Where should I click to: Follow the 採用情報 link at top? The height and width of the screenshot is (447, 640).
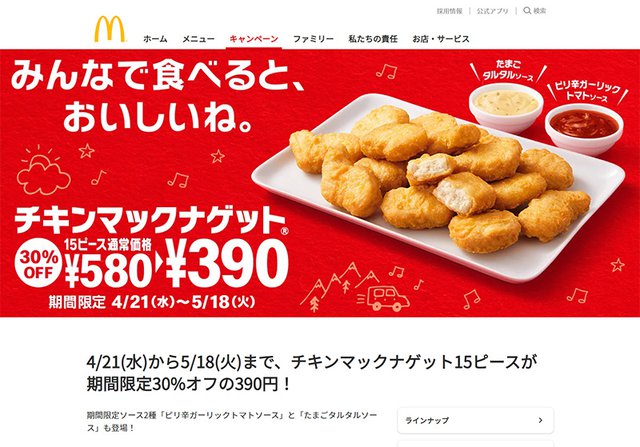pos(450,11)
